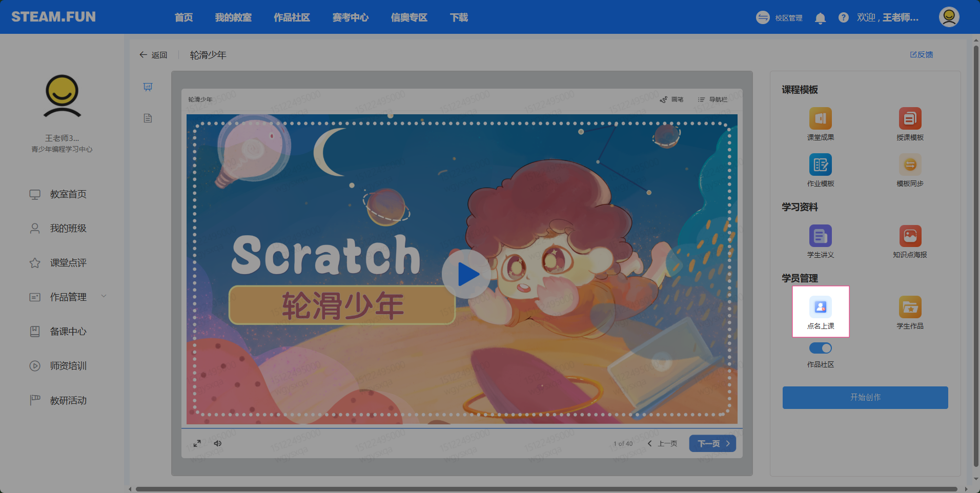Open 作品社区 in the top navigation
Viewport: 980px width, 493px height.
click(x=292, y=17)
